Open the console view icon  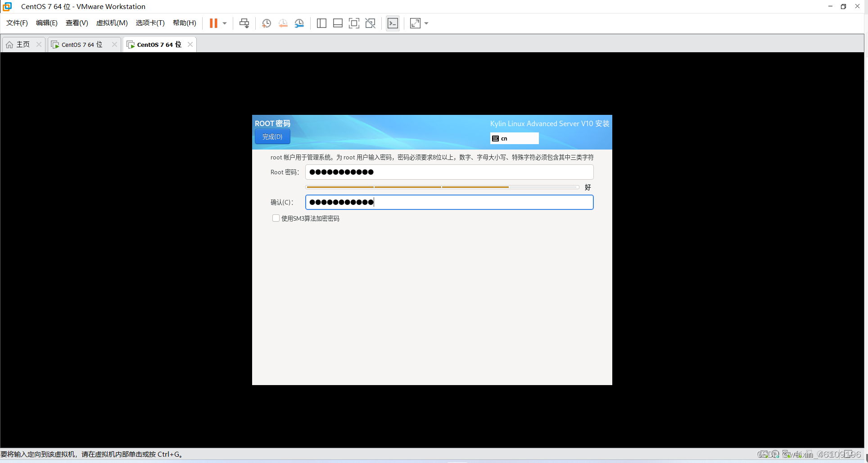tap(393, 23)
